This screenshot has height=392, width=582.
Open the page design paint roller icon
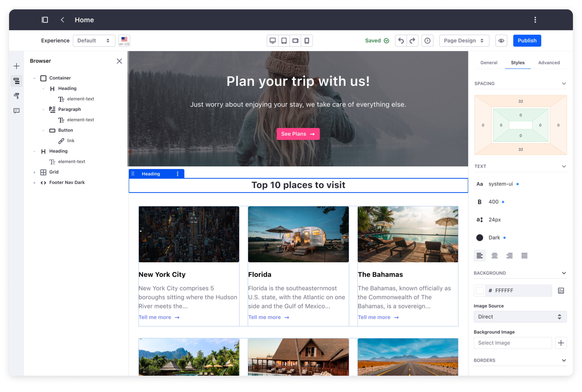coord(16,96)
